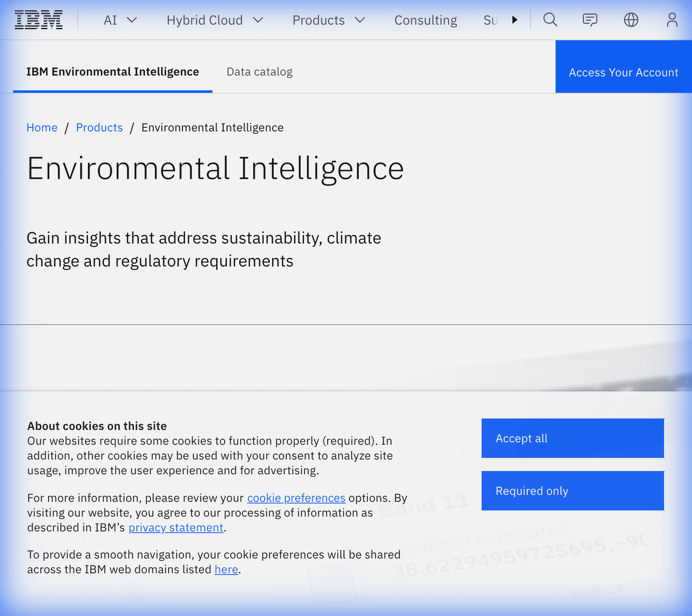Click the here link for IBM web domains
The image size is (692, 616).
click(226, 569)
